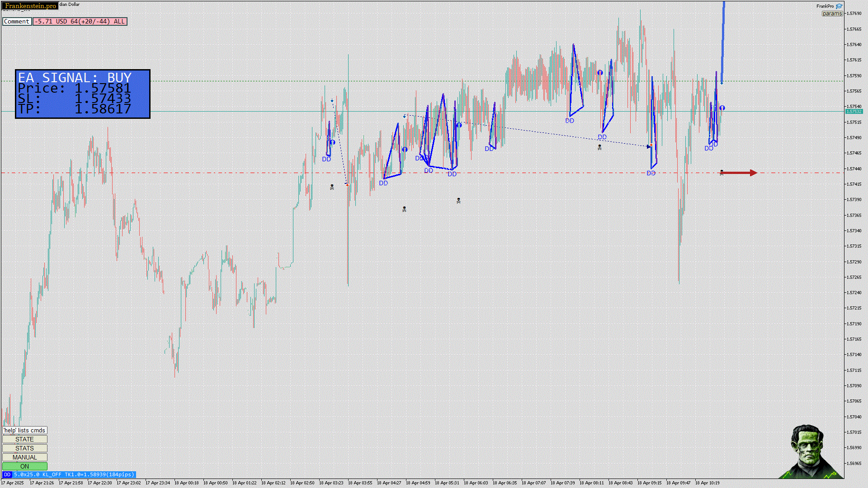This screenshot has width=868, height=488.
Task: Click the Frankenstein.pro logo label
Action: (x=30, y=6)
